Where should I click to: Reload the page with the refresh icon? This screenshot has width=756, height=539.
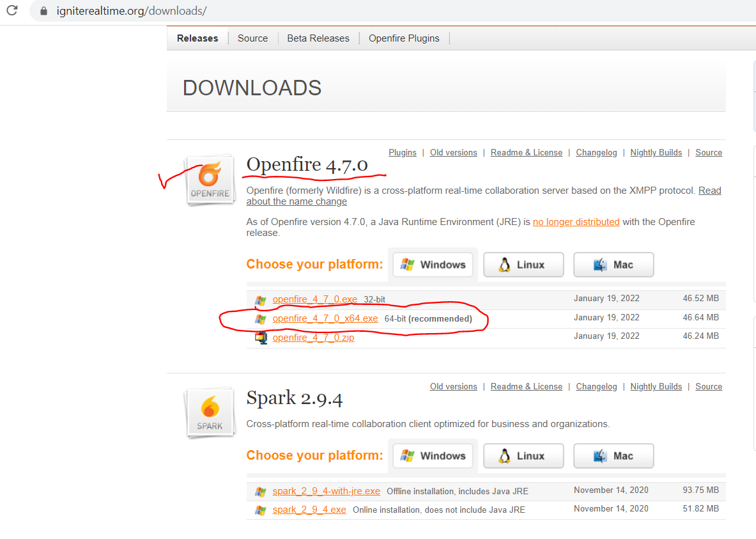click(12, 10)
